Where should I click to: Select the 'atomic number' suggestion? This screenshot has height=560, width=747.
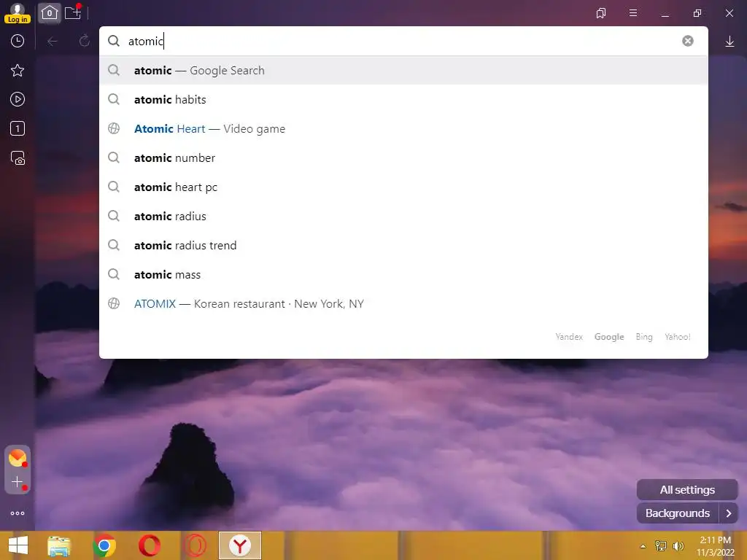click(x=403, y=157)
